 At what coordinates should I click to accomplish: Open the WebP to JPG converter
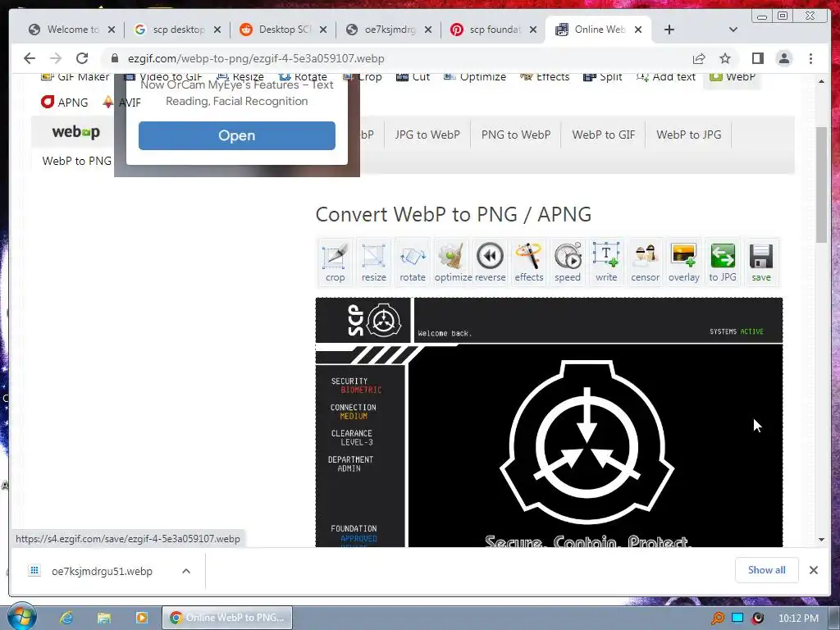coord(688,135)
